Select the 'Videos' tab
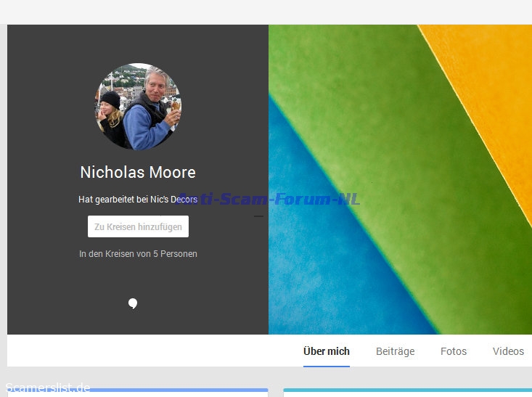This screenshot has width=532, height=397. 508,351
